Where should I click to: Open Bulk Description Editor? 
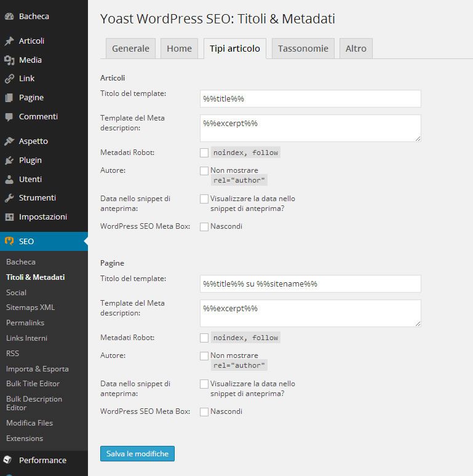tap(34, 403)
